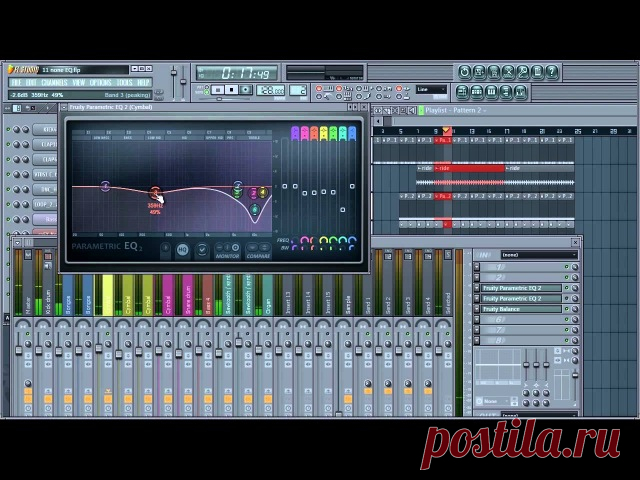Click the microphone one-click recording icon

522,72
